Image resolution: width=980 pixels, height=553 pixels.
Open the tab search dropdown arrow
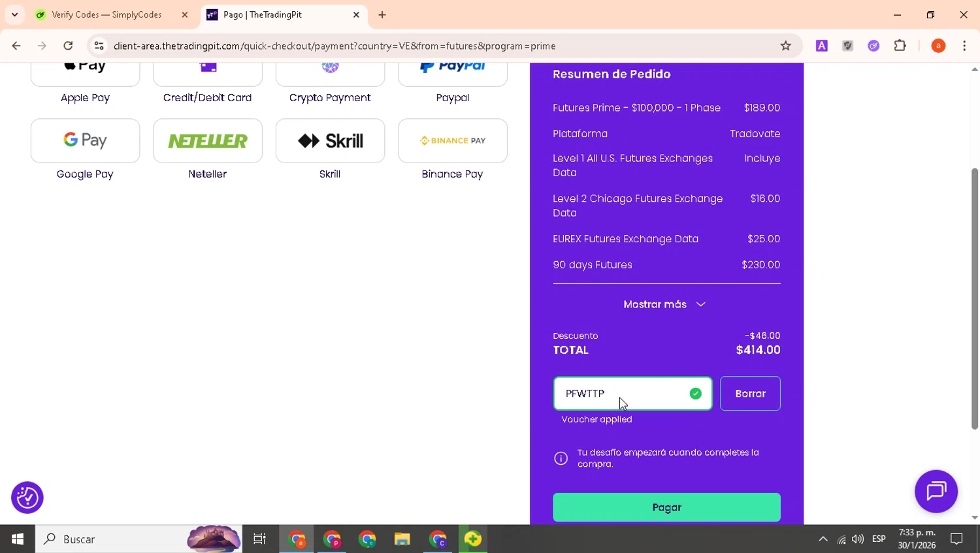14,14
